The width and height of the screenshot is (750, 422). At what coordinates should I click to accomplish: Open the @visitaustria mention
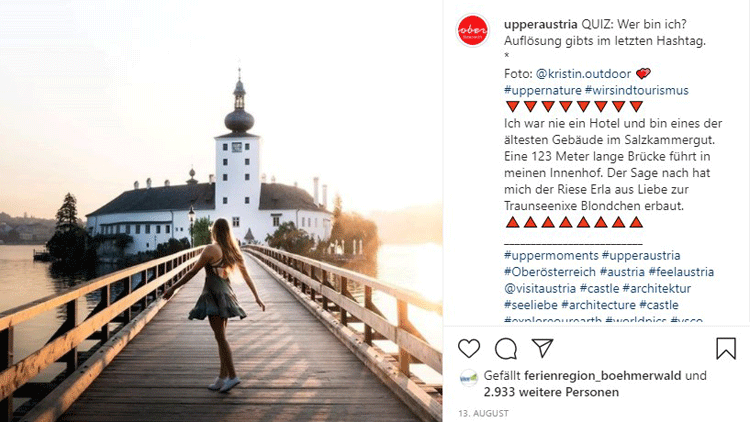(x=540, y=289)
